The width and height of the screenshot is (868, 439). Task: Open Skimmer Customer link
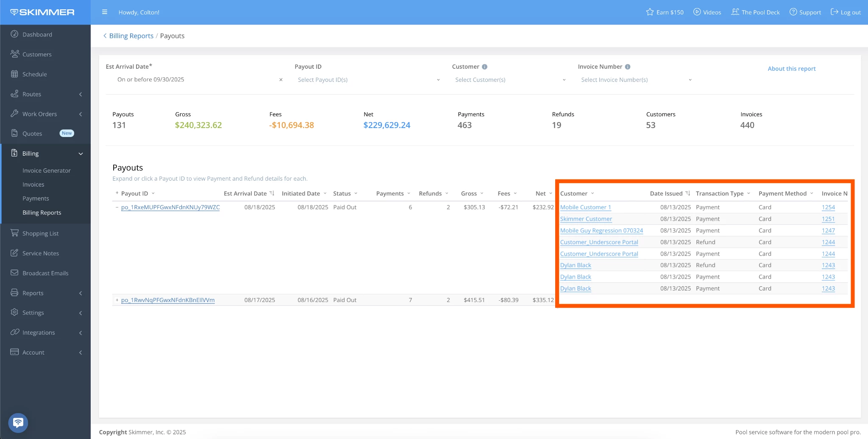click(x=586, y=219)
